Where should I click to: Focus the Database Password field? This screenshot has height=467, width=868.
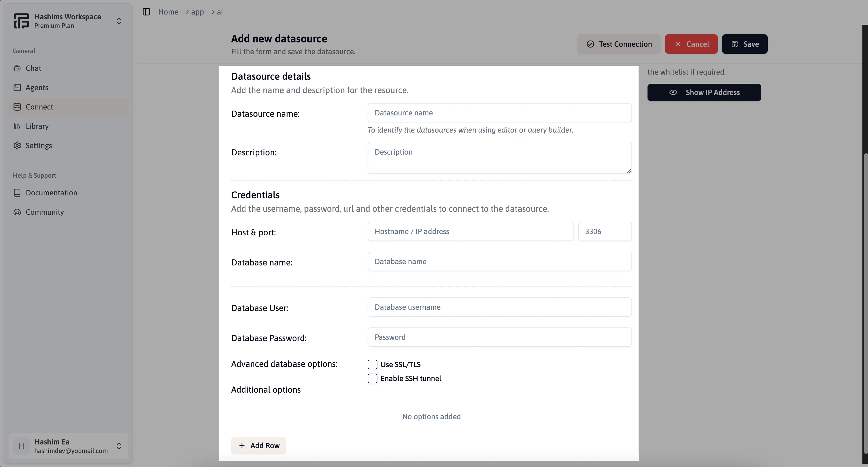click(x=500, y=337)
